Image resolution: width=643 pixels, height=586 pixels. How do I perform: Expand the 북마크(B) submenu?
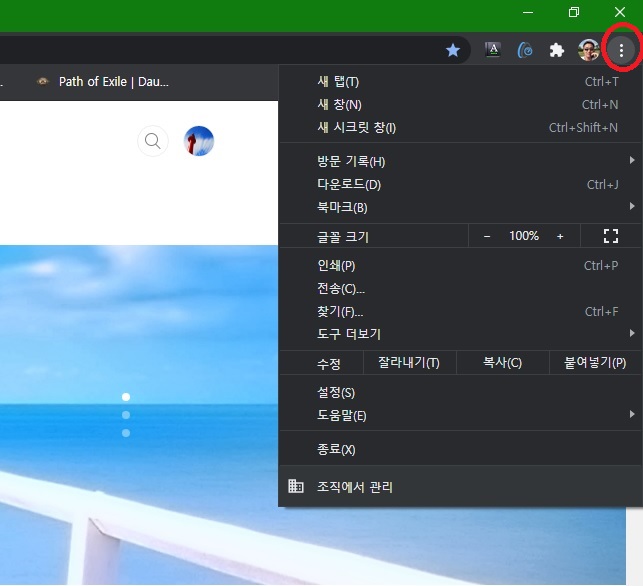[460, 207]
